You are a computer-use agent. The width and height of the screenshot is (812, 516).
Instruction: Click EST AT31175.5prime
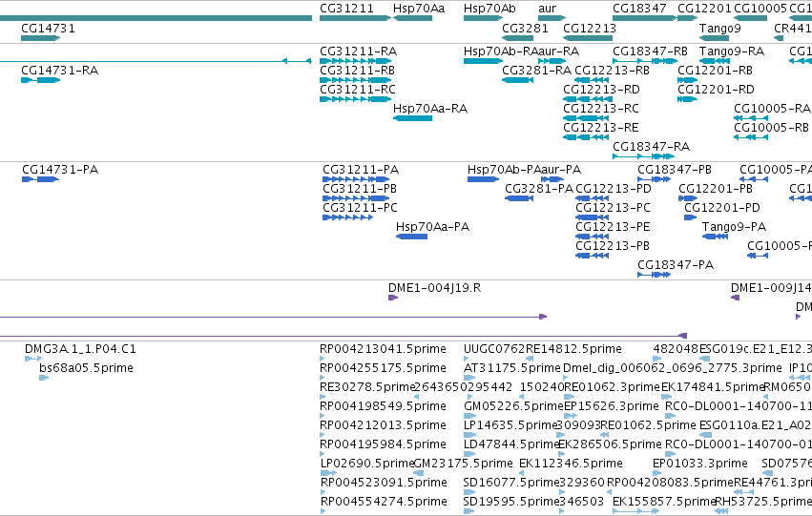click(x=469, y=378)
